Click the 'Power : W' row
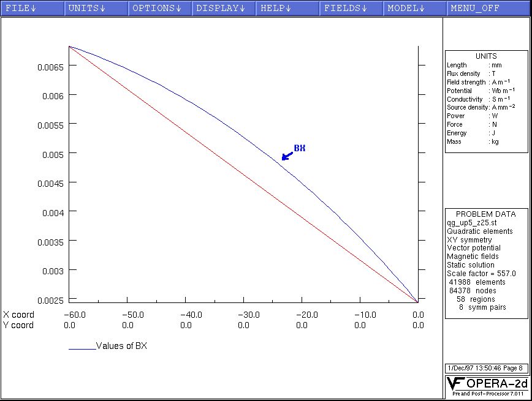The height and width of the screenshot is (401, 532). tap(473, 116)
